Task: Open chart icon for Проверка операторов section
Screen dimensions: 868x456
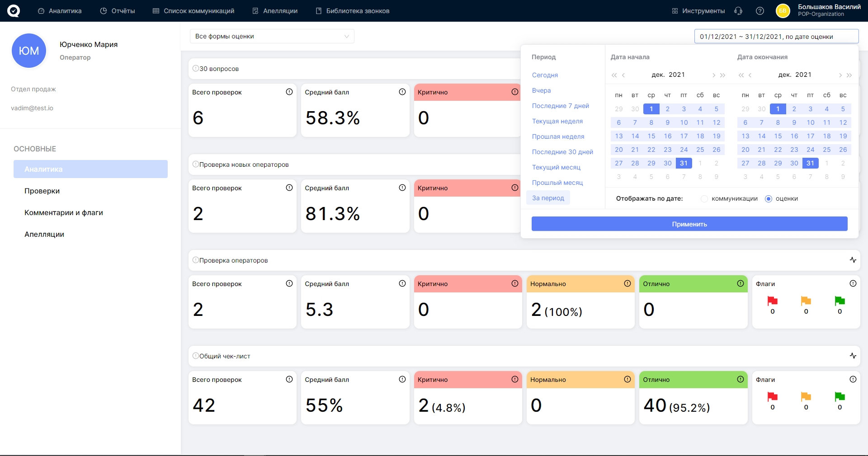Action: 853,260
